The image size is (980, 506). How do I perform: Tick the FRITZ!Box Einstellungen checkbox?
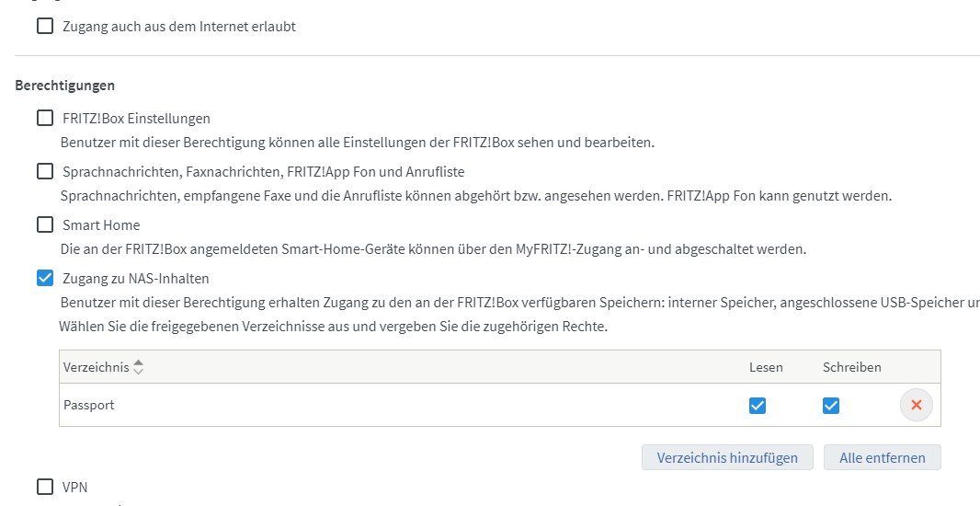point(45,118)
